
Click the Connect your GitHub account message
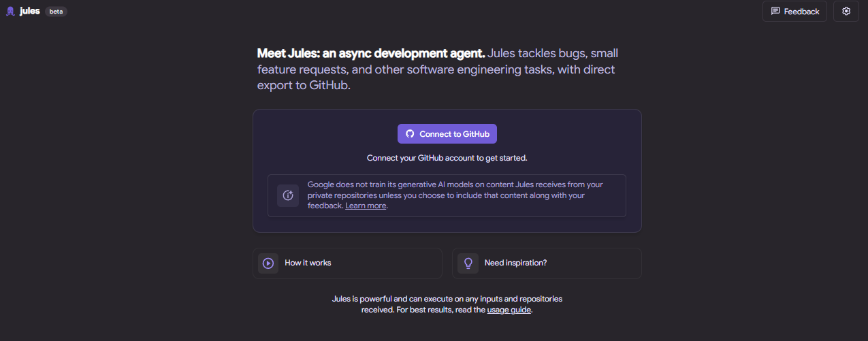tap(447, 158)
